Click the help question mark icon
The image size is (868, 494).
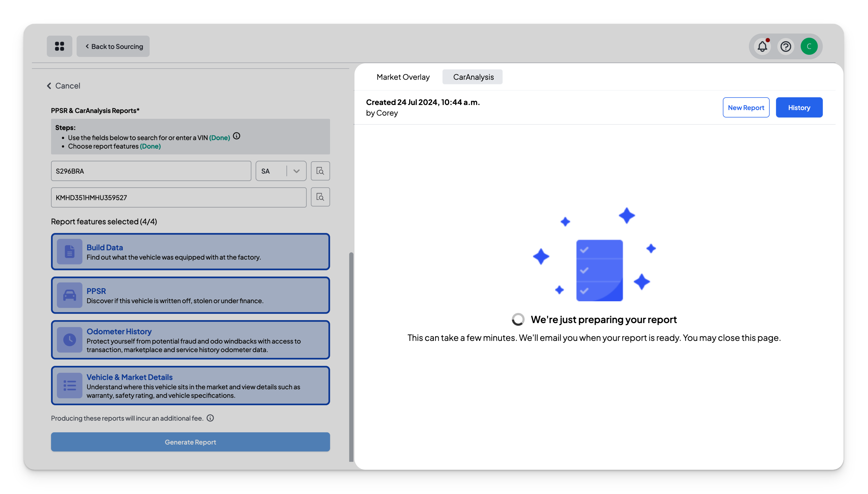(786, 46)
